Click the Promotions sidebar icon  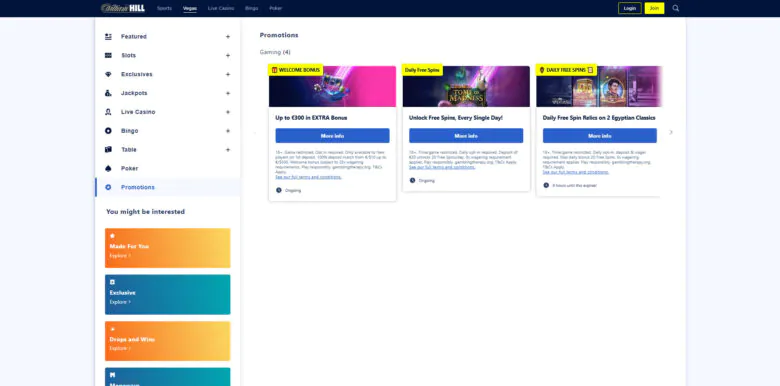(x=108, y=187)
